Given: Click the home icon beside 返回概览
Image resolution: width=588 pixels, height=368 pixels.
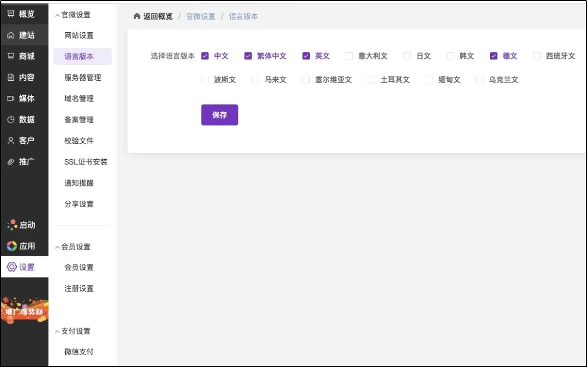Looking at the screenshot, I should (x=137, y=16).
